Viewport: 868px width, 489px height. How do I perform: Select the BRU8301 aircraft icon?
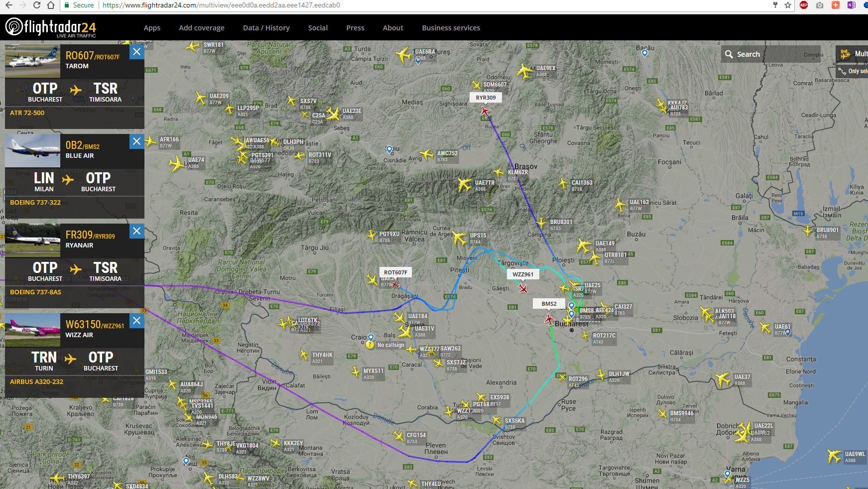[x=541, y=223]
